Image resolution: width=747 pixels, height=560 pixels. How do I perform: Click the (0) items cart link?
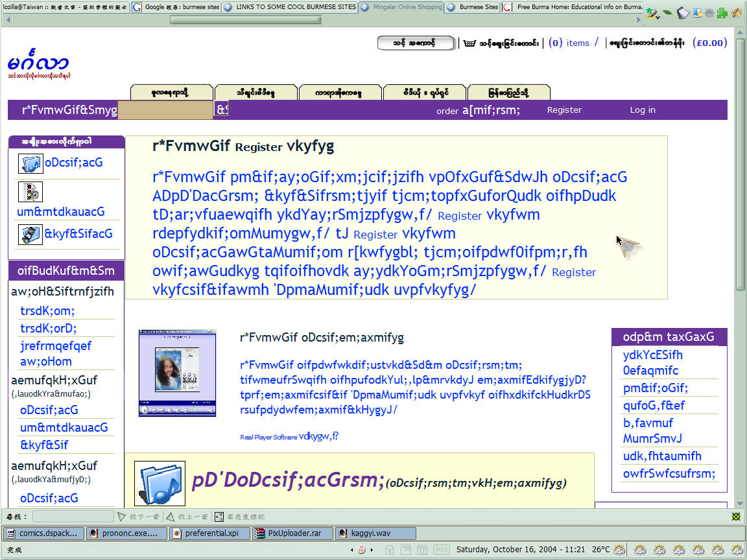(569, 43)
